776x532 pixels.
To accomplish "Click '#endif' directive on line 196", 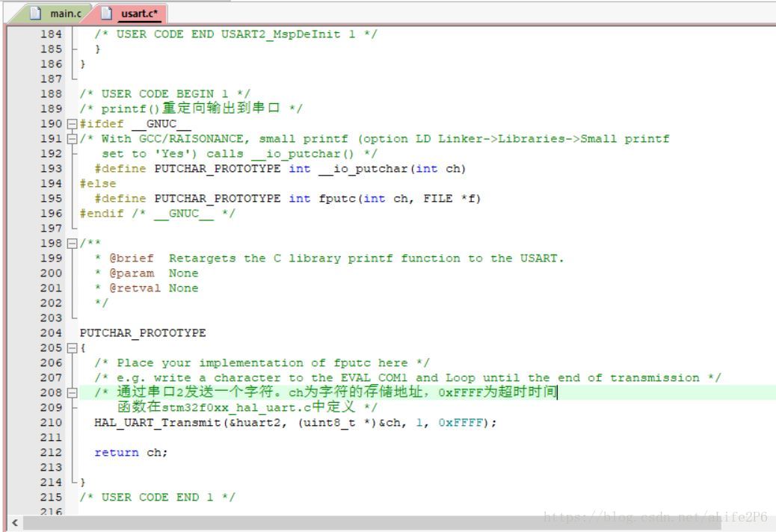I will click(x=102, y=213).
